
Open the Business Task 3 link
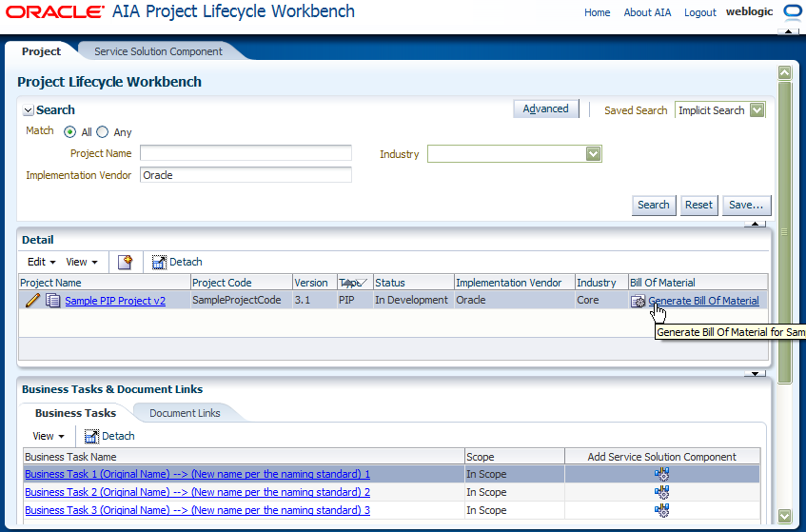(197, 510)
